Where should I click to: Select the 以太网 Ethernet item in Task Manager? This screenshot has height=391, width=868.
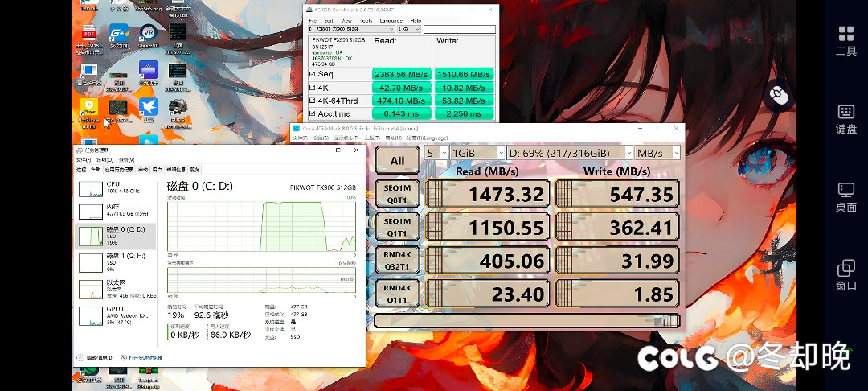(115, 289)
